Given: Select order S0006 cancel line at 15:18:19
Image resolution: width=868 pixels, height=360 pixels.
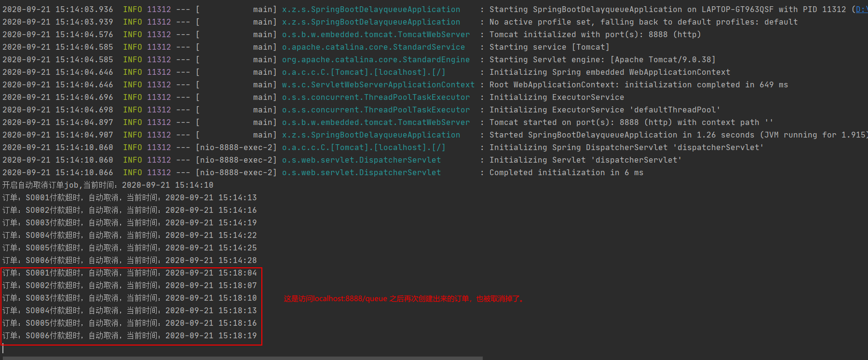Looking at the screenshot, I should click(130, 336).
